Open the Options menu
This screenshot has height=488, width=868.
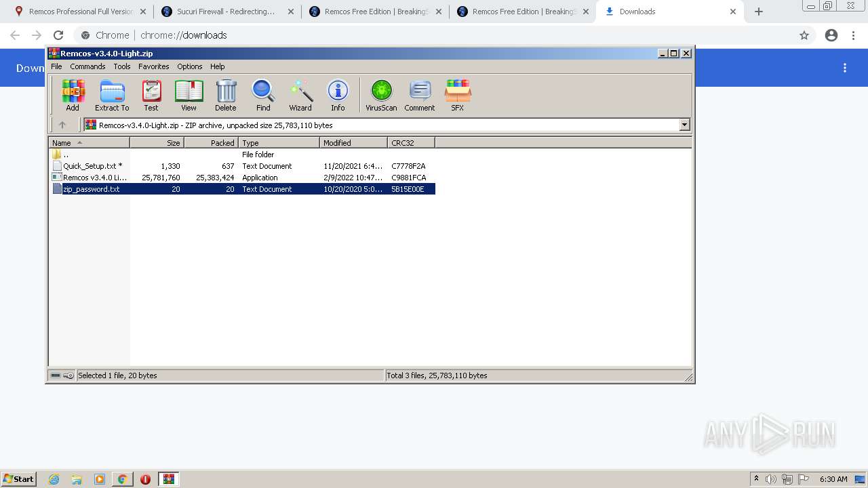190,66
